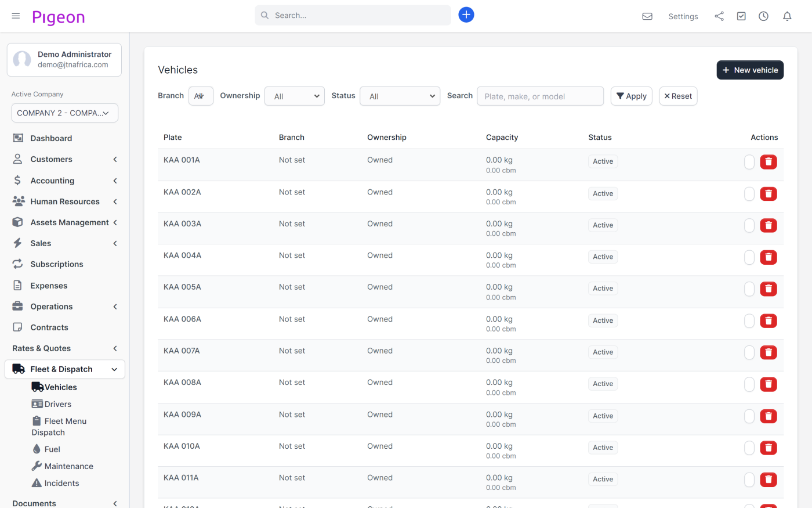This screenshot has width=812, height=508.
Task: Click the user avatar icon
Action: coord(22,59)
